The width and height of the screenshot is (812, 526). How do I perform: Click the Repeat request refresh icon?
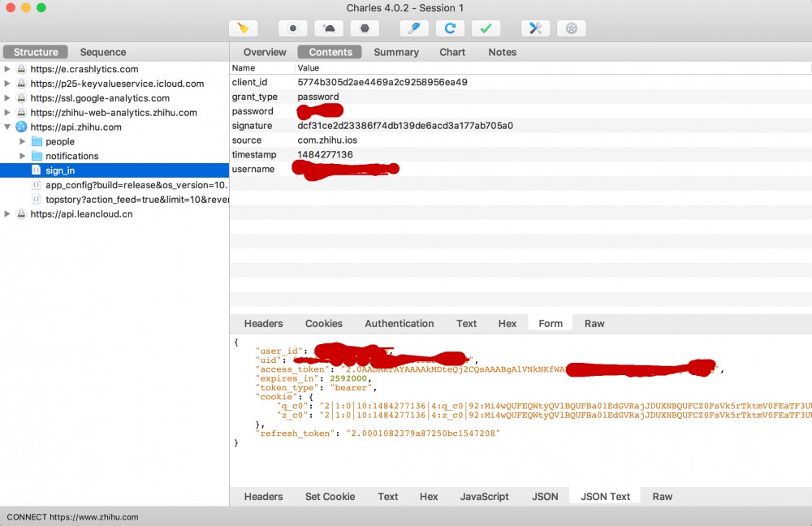click(450, 28)
